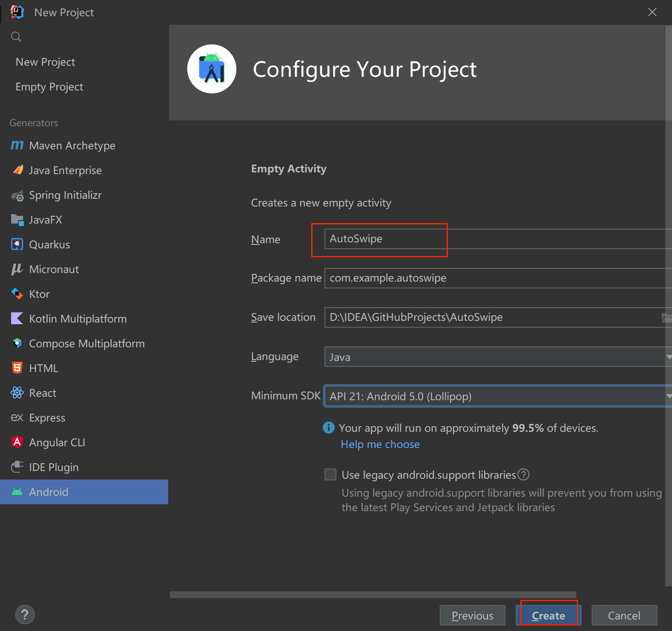This screenshot has width=672, height=631.
Task: Choose Spring Initializr generator
Action: pos(84,195)
